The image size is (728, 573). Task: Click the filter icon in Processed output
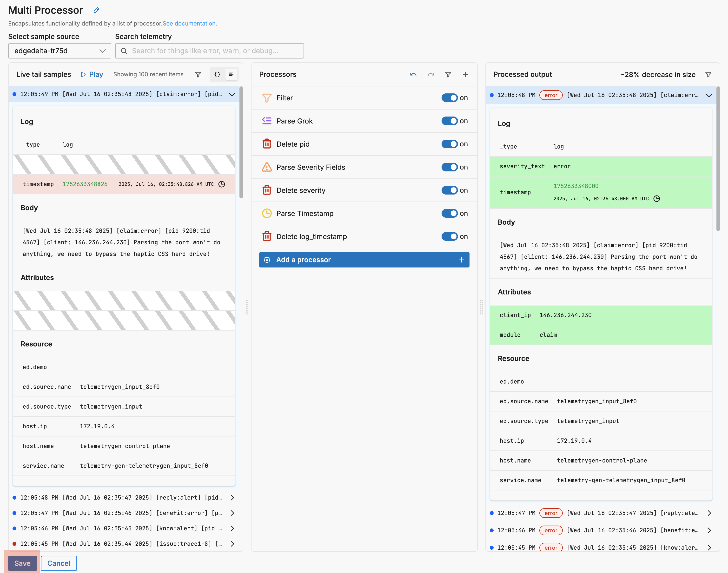(x=708, y=74)
